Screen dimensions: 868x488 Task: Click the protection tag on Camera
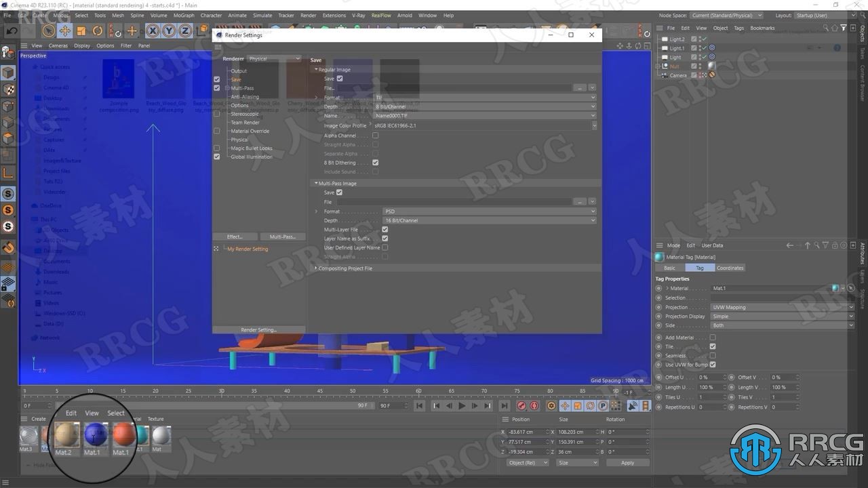(712, 75)
